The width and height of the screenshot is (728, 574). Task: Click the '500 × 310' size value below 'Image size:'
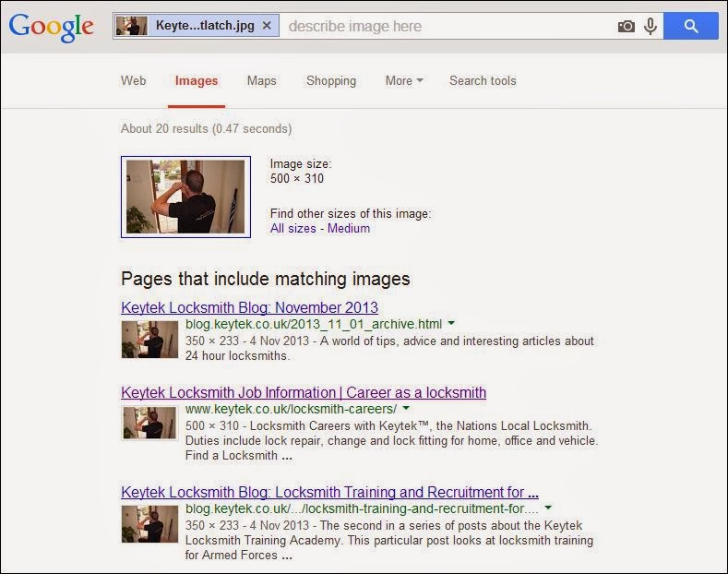(297, 179)
